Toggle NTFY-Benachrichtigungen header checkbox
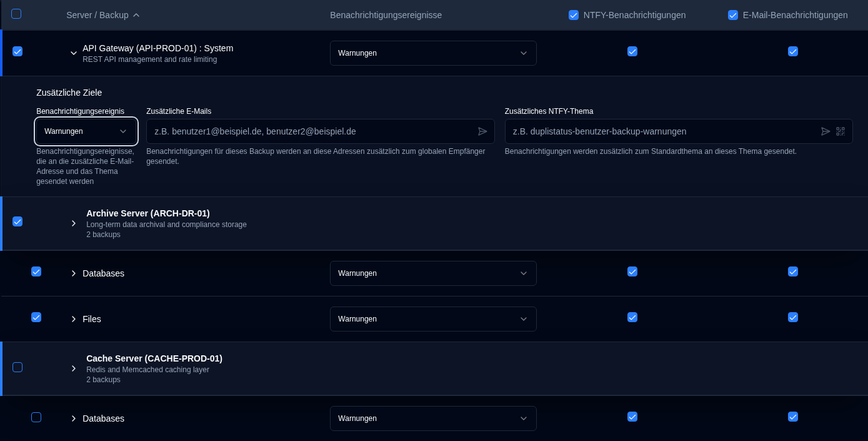The width and height of the screenshot is (868, 441). [574, 15]
